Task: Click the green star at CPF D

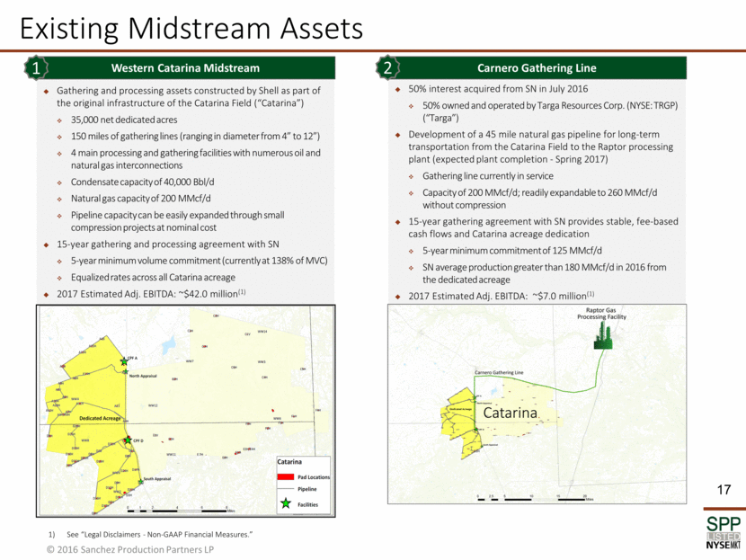Action: (x=127, y=440)
